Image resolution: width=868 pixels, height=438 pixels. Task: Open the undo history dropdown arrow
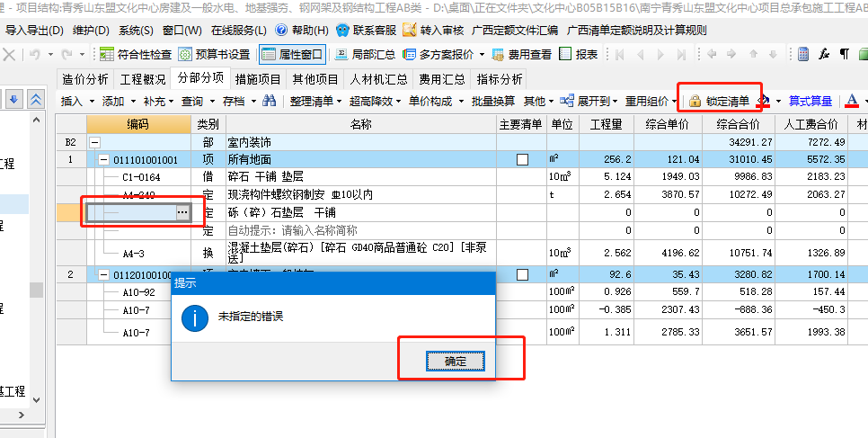point(50,54)
